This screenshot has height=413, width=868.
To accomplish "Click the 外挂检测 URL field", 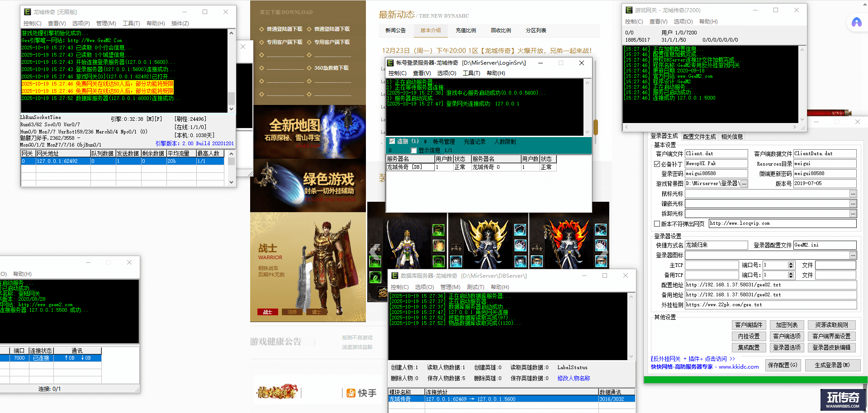I will [x=771, y=305].
